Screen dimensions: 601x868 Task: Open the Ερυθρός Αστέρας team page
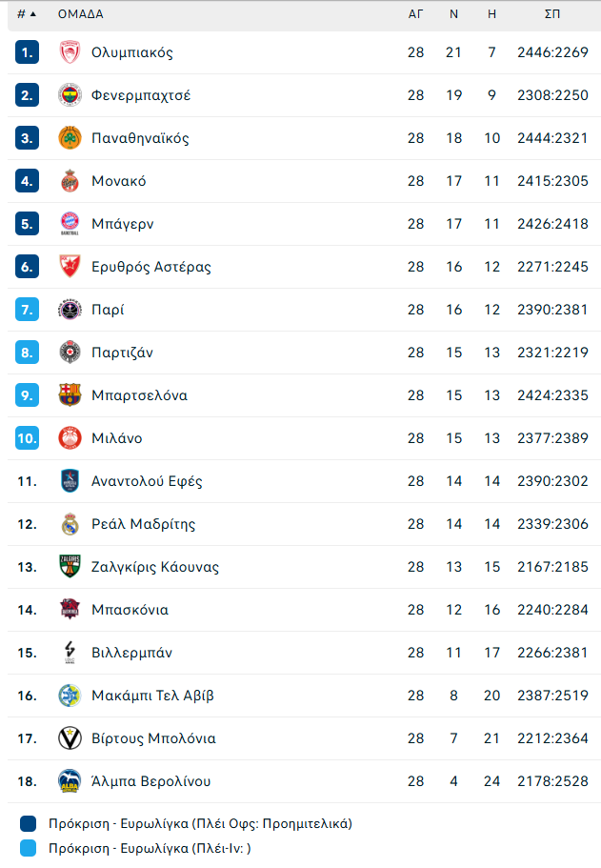click(x=151, y=267)
